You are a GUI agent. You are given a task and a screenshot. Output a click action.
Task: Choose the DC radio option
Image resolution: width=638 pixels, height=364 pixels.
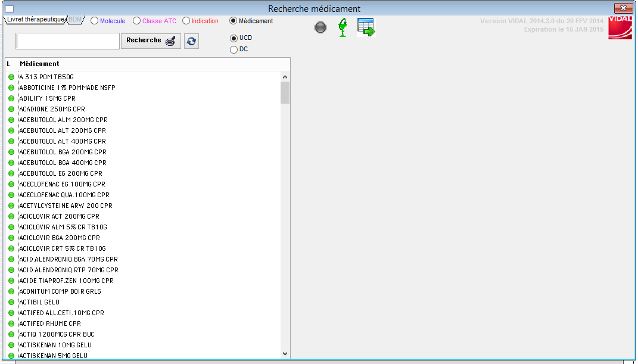pos(234,49)
